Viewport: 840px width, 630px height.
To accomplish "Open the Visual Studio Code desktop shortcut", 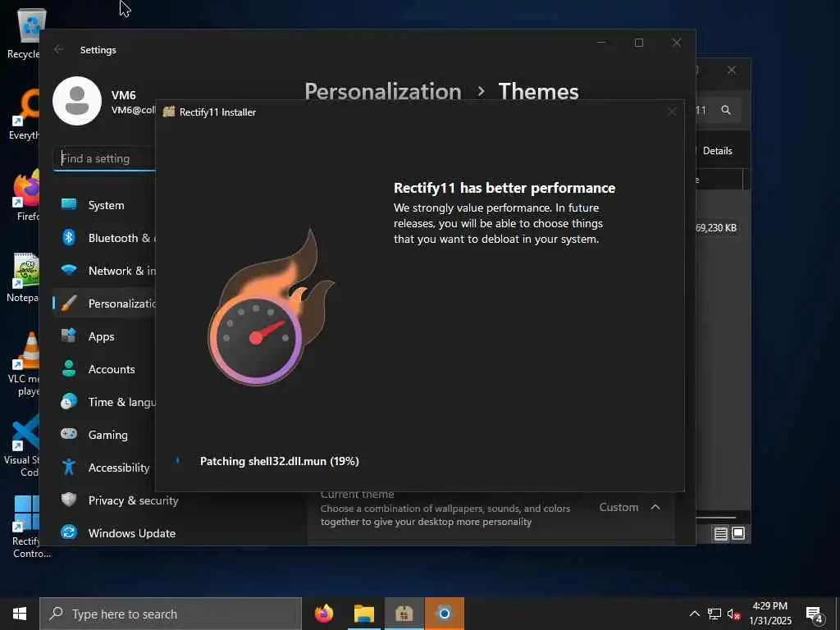I will (x=22, y=445).
